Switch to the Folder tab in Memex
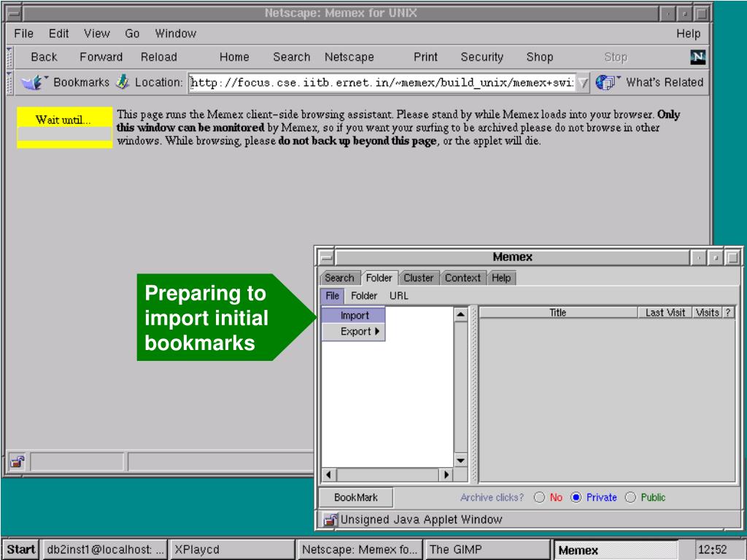The image size is (747, 560). click(379, 278)
